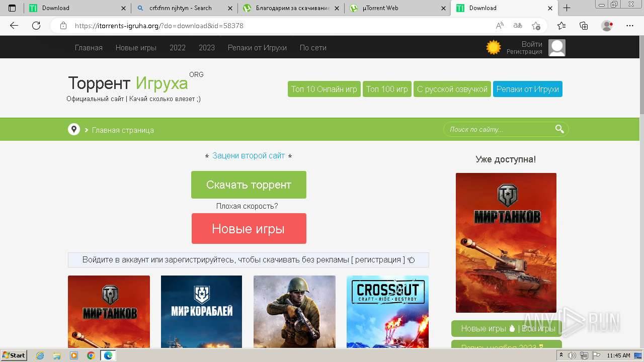Click the Войти login link

[532, 44]
